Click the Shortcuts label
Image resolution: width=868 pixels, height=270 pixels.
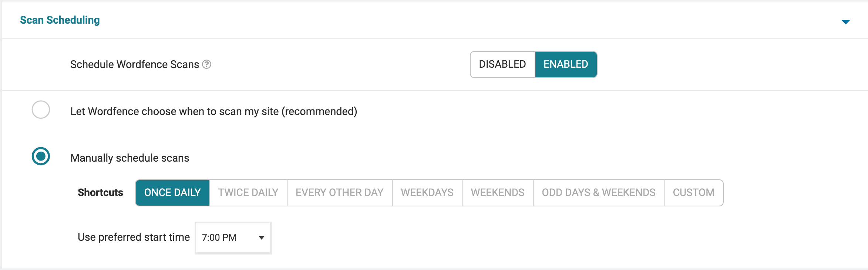coord(100,192)
